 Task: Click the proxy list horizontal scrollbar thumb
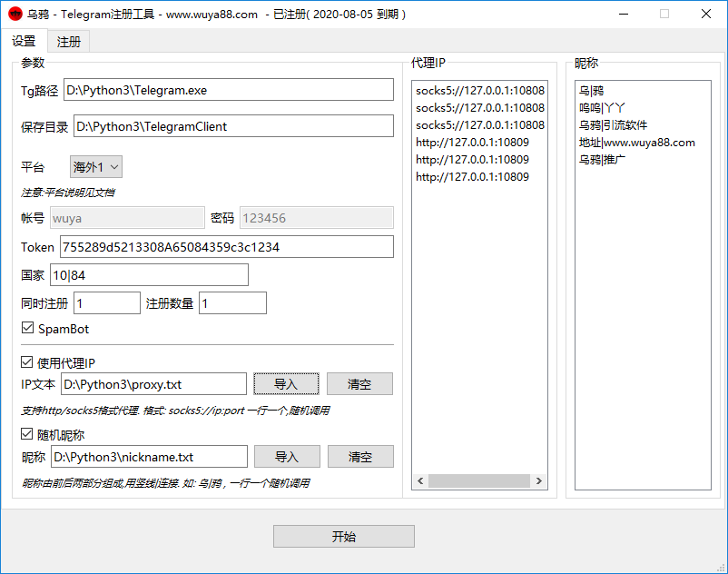pyautogui.click(x=479, y=480)
